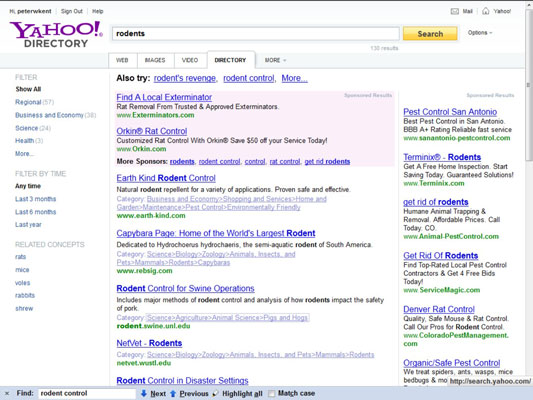Filter by Health category
Viewport: 533px width, 400px height.
[x=24, y=141]
